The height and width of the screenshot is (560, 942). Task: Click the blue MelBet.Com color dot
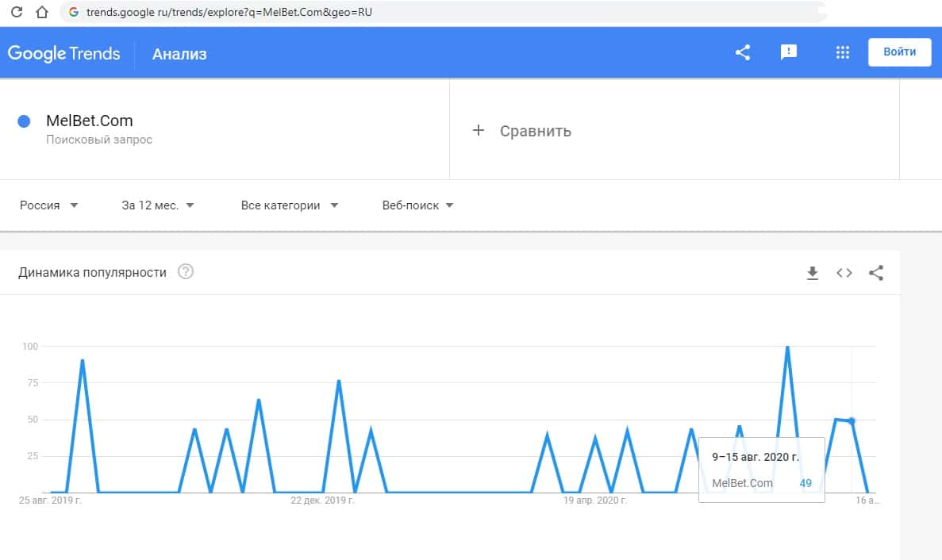coord(24,121)
